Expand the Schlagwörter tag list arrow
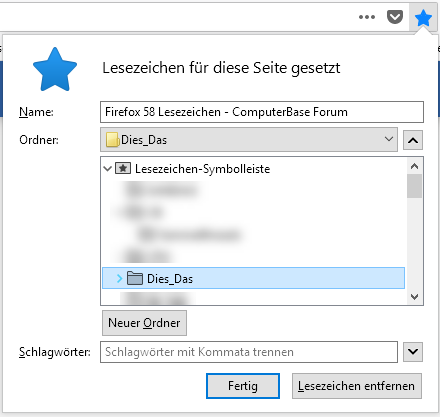Screen dimensions: 440x417 point(413,352)
